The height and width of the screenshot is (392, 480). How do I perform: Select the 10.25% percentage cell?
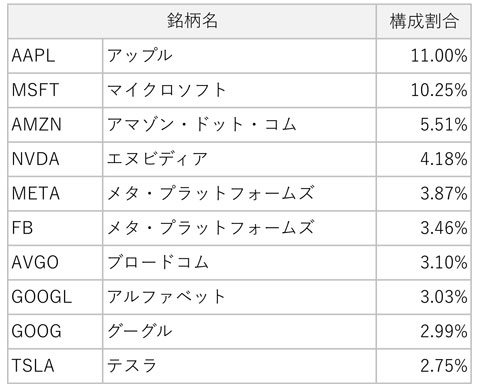(x=424, y=90)
